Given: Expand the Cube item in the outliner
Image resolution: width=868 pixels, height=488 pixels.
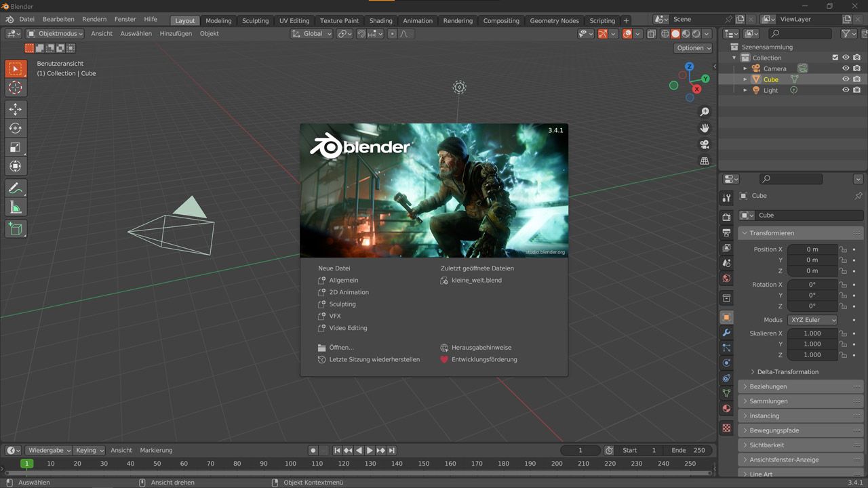Looking at the screenshot, I should (745, 79).
